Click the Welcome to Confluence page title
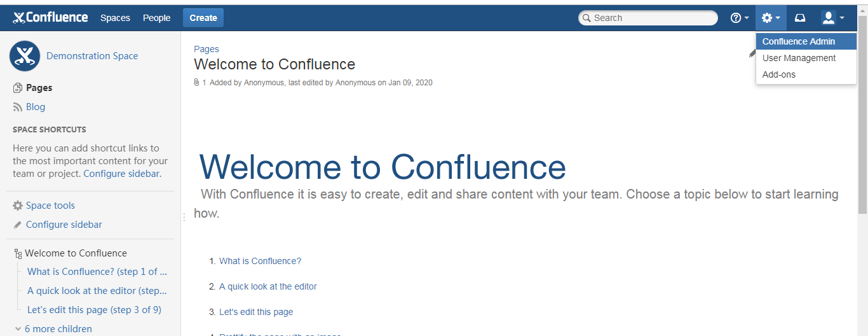This screenshot has height=336, width=868. pyautogui.click(x=275, y=64)
